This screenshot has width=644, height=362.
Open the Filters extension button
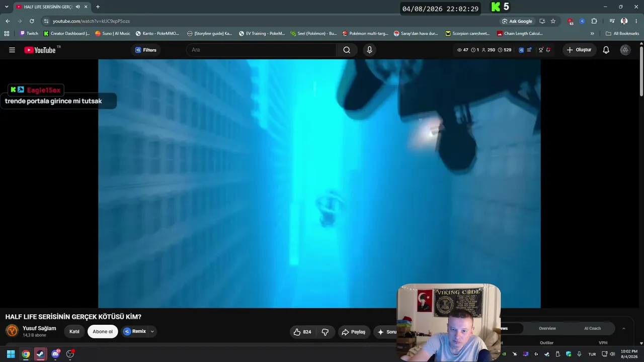point(146,50)
